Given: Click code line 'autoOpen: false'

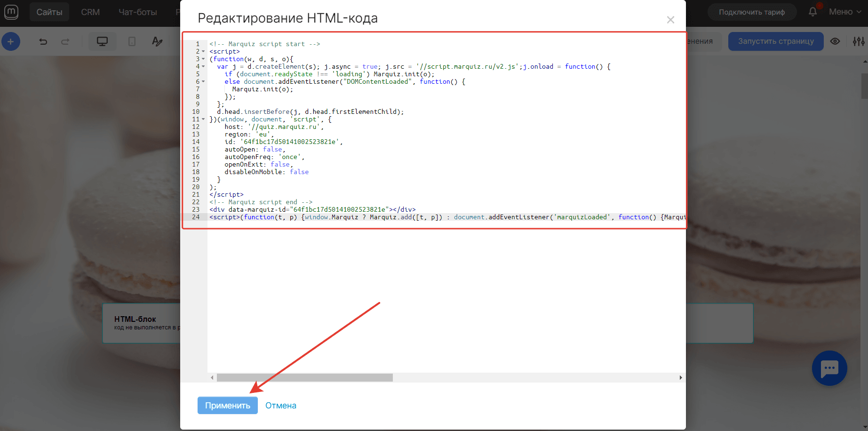Looking at the screenshot, I should pyautogui.click(x=255, y=150).
